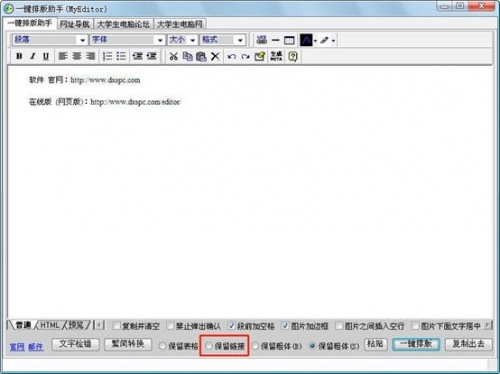The height and width of the screenshot is (374, 500).
Task: Apply highlight with the marker pen icon
Action: tap(324, 40)
